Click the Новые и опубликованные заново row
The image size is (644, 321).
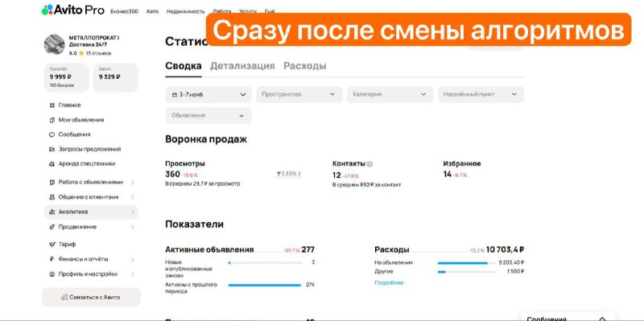point(240,269)
